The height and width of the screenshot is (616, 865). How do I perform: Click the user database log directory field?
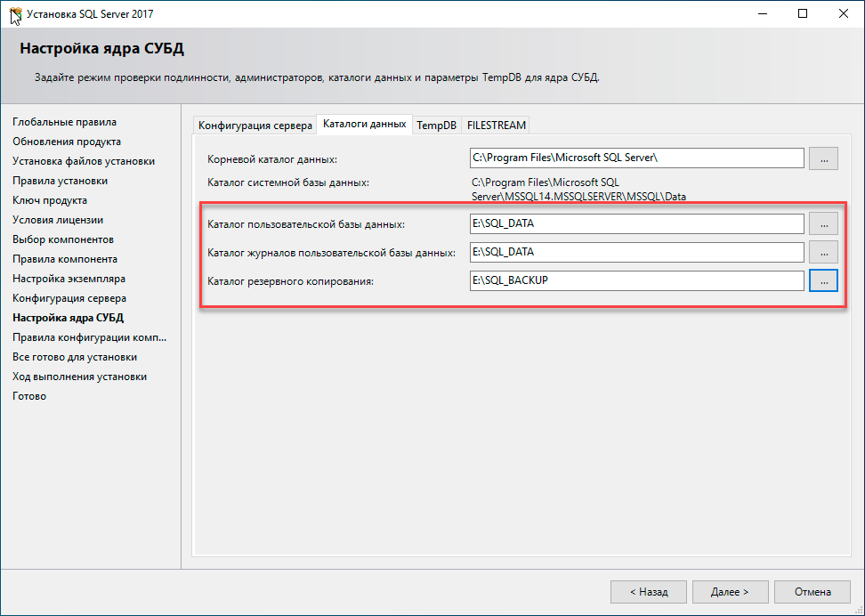(636, 252)
